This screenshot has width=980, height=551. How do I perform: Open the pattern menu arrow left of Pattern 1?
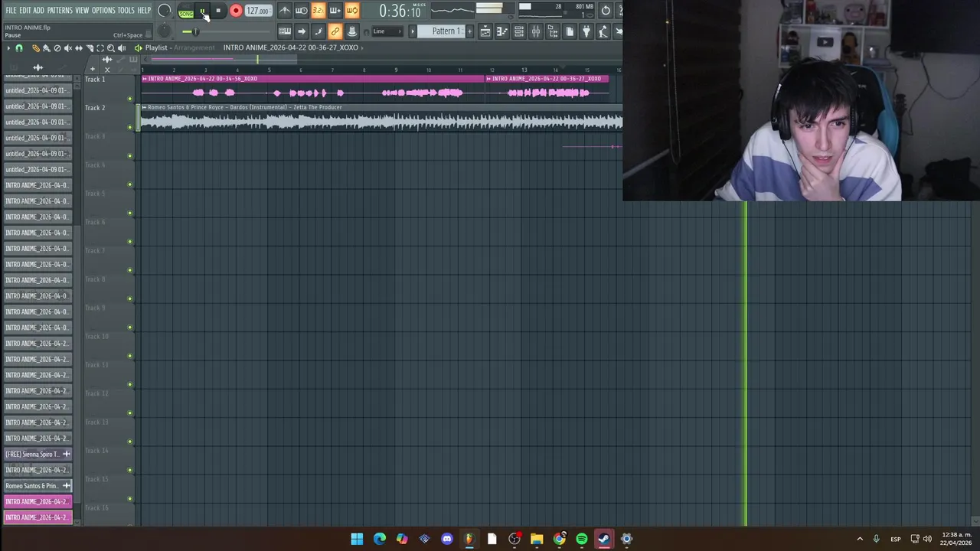(413, 31)
